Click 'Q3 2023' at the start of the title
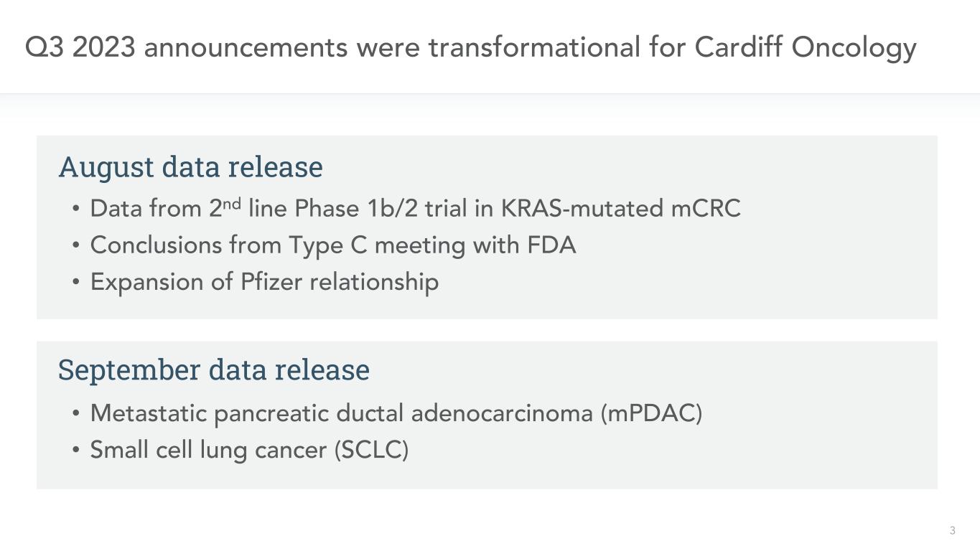Image resolution: width=980 pixels, height=551 pixels. [80, 48]
